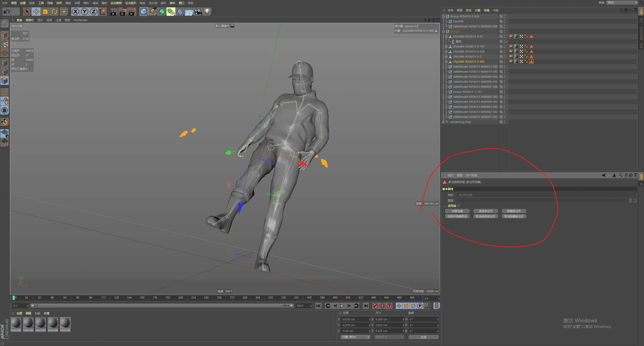Open the Cube primitive object tool

point(144,11)
